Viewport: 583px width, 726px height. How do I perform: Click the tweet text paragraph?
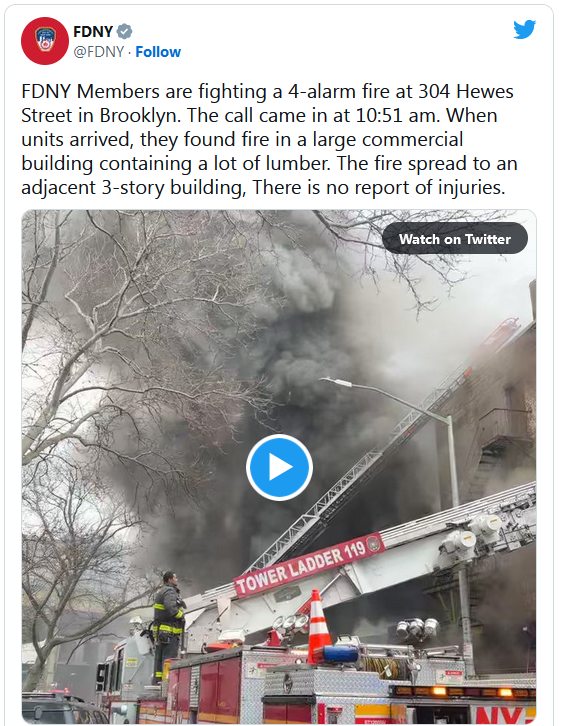[x=269, y=139]
